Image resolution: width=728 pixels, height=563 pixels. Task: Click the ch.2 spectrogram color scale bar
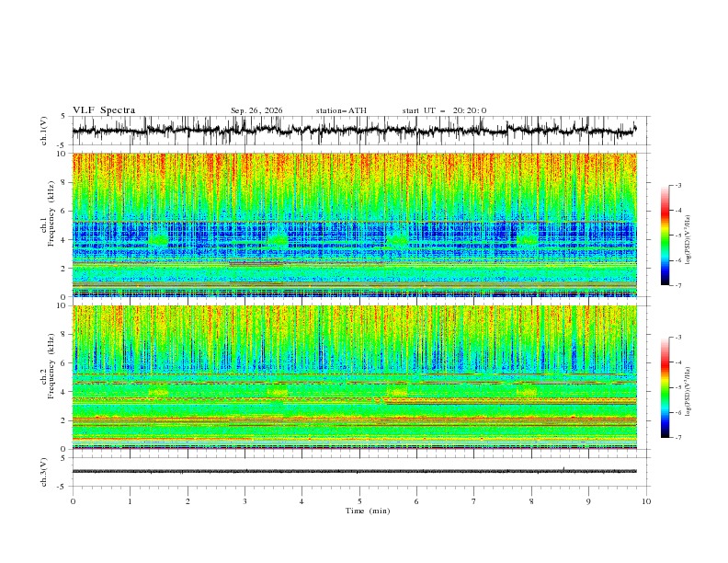pyautogui.click(x=665, y=387)
